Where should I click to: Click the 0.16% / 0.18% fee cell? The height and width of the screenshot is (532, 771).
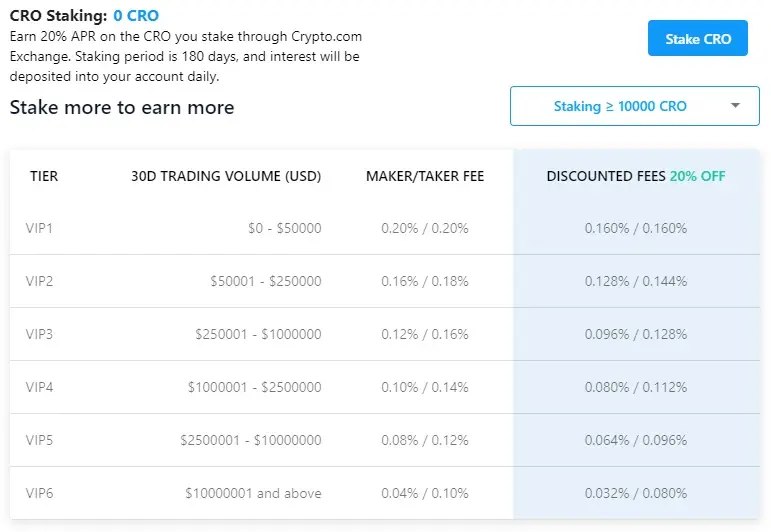click(x=425, y=281)
